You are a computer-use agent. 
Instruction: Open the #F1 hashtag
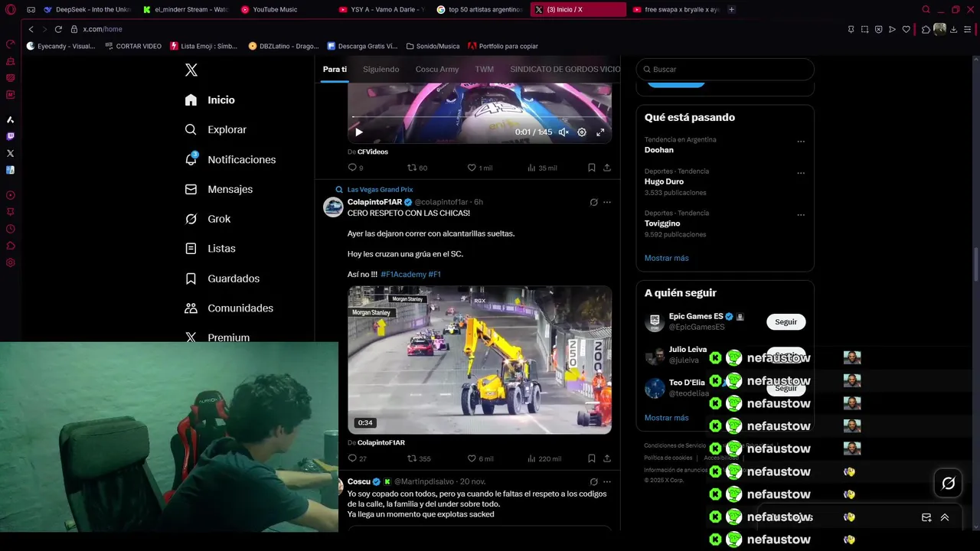click(x=434, y=274)
